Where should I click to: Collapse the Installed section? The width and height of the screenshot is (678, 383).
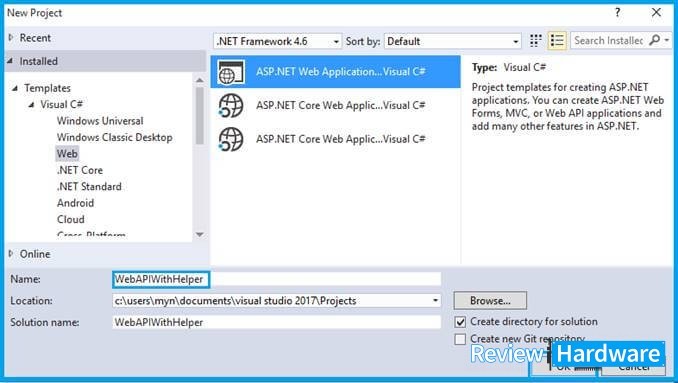pos(10,61)
